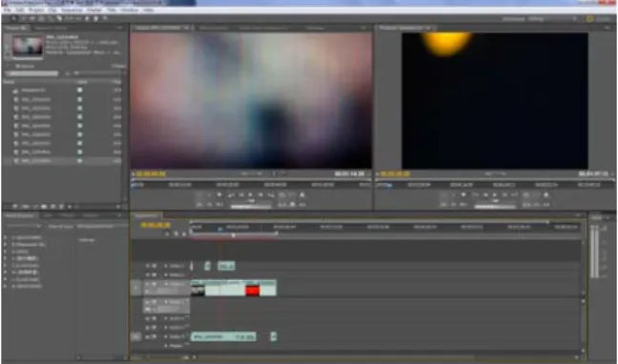Image resolution: width=618 pixels, height=364 pixels.
Task: Select the Pen tool
Action: tap(87, 18)
